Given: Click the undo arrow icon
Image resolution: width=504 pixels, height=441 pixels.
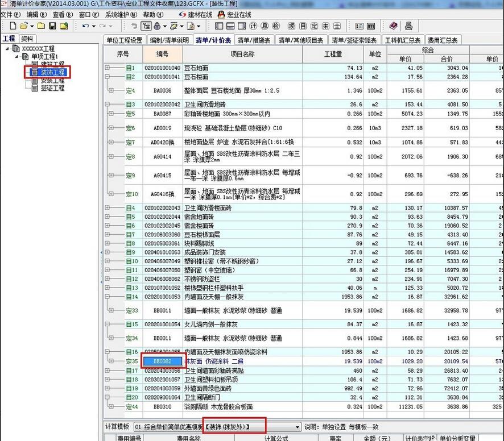Looking at the screenshot, I should [x=85, y=26].
